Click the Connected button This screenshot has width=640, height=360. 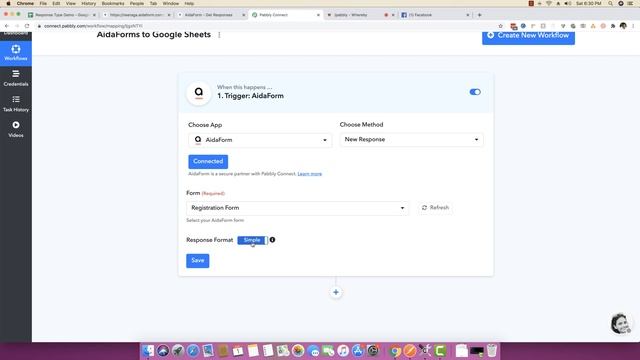coord(208,161)
